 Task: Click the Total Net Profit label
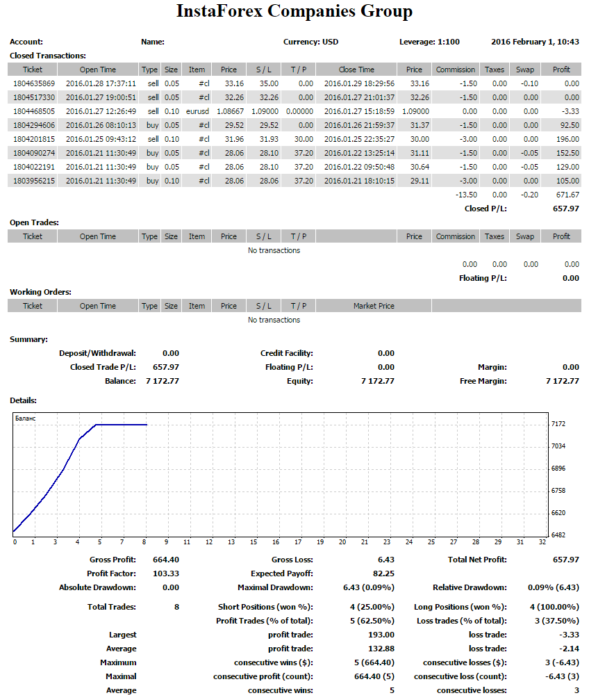(477, 560)
